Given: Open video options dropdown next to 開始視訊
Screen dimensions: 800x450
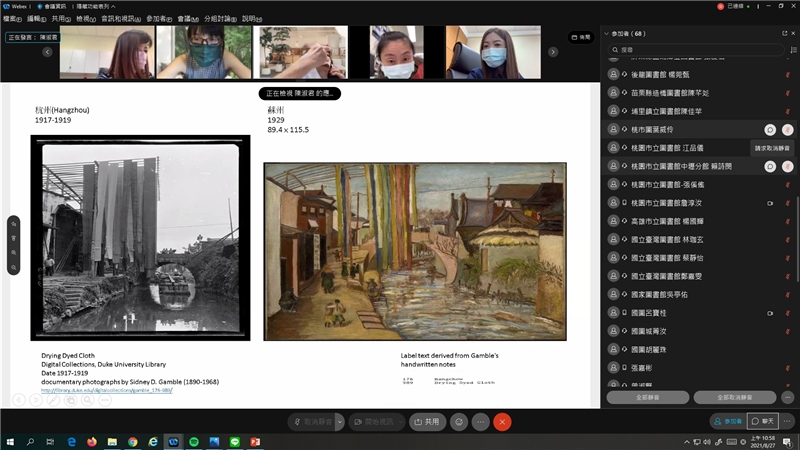Looking at the screenshot, I should point(401,422).
